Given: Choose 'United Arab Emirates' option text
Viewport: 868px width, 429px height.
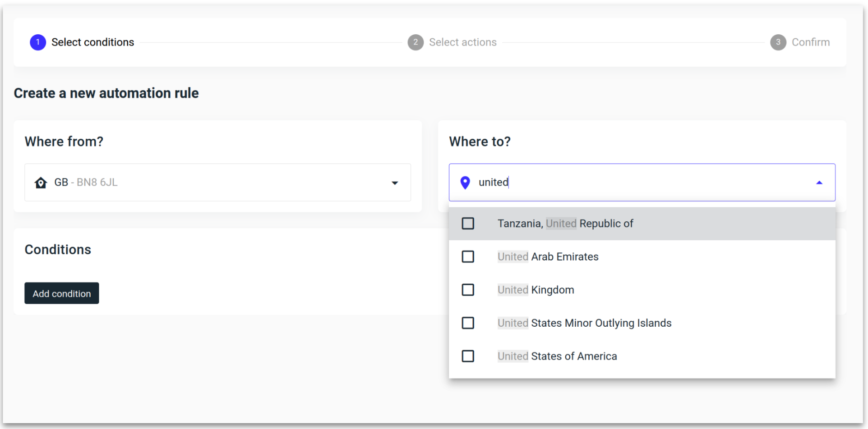Looking at the screenshot, I should point(548,257).
